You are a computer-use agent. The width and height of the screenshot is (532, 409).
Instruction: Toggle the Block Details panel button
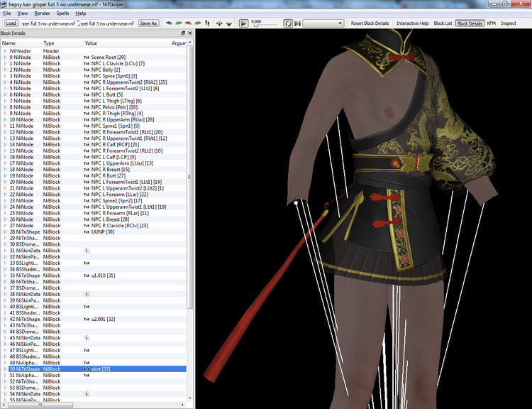[x=470, y=23]
